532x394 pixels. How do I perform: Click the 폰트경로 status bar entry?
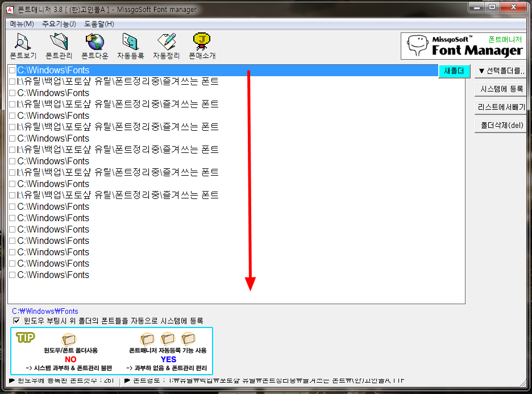265,380
